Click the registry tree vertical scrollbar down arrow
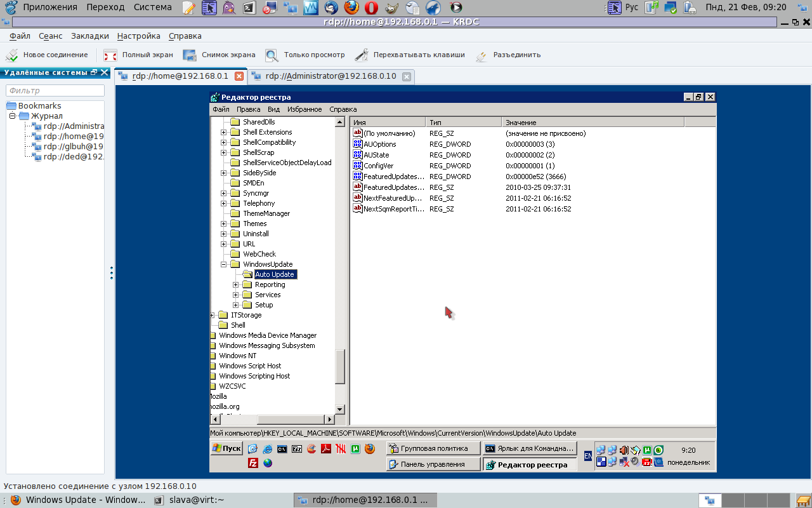This screenshot has height=508, width=812. click(340, 410)
